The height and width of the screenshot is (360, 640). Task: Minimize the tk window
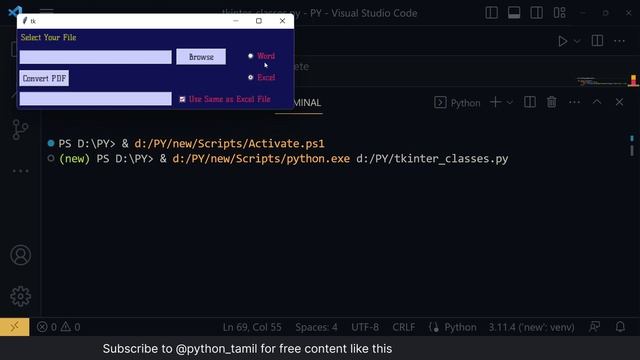tap(236, 21)
